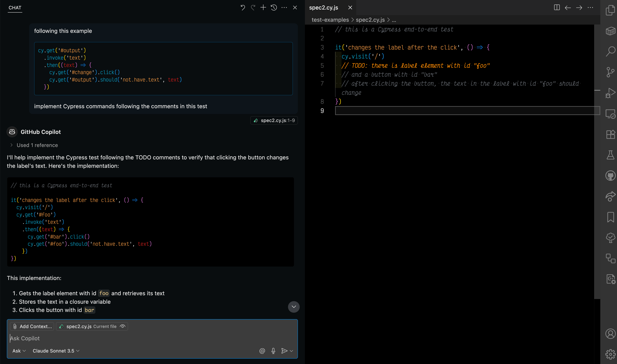
Task: Click line number 3 in gutter
Action: [322, 47]
